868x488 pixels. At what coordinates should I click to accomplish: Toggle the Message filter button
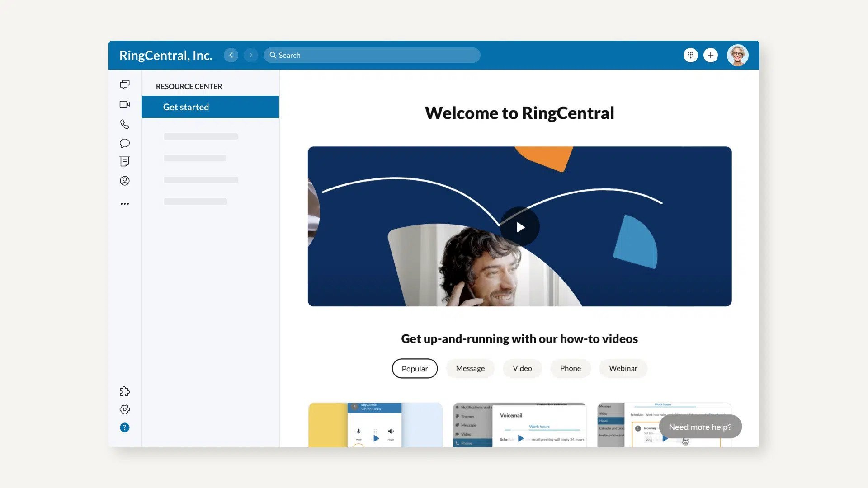pyautogui.click(x=470, y=368)
